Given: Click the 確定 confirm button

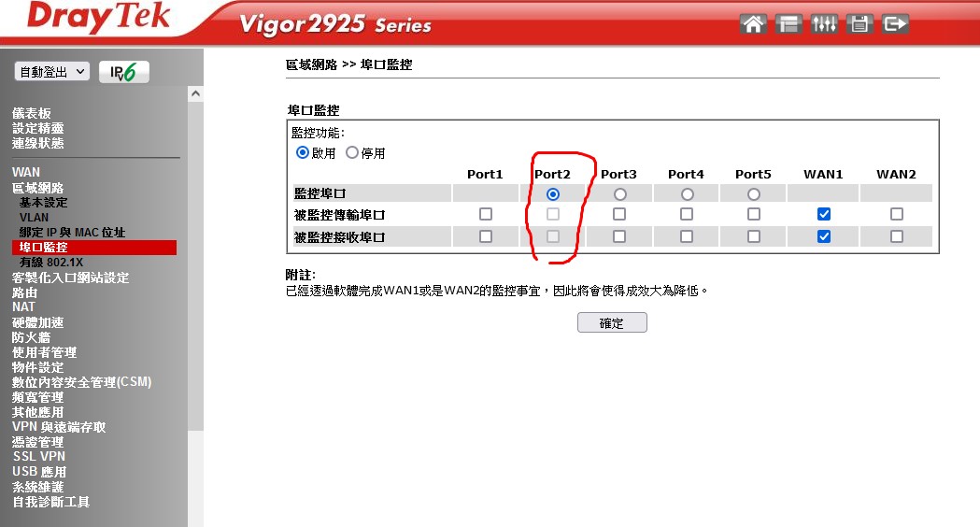Looking at the screenshot, I should tap(612, 322).
